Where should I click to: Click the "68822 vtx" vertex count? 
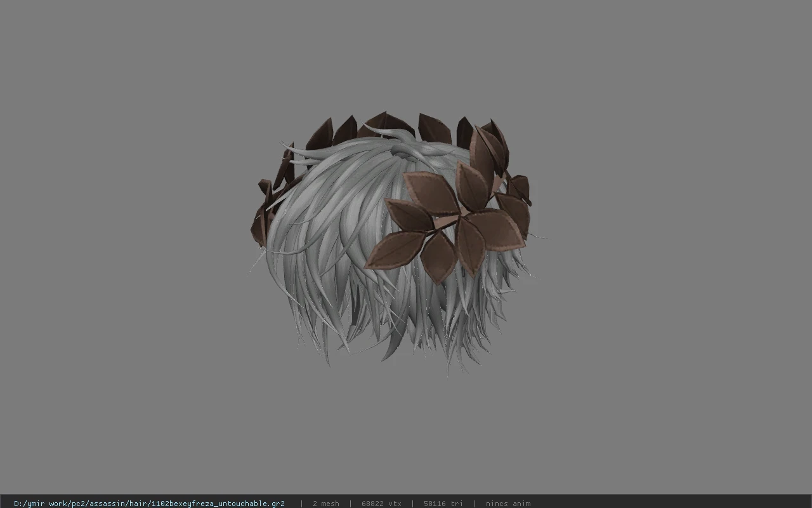(381, 504)
